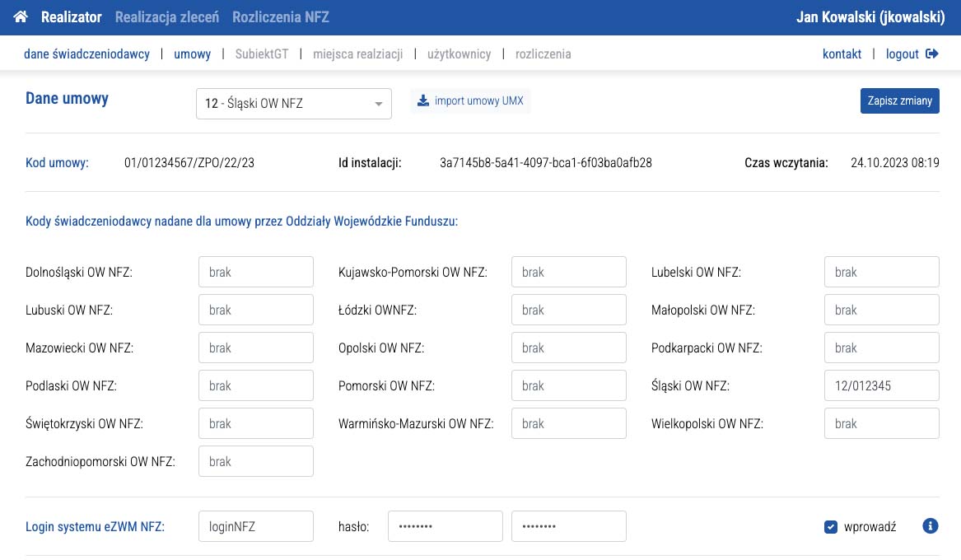Open the Śląski OW NFZ contract dropdown
Screen dimensions: 961x560
coord(293,104)
